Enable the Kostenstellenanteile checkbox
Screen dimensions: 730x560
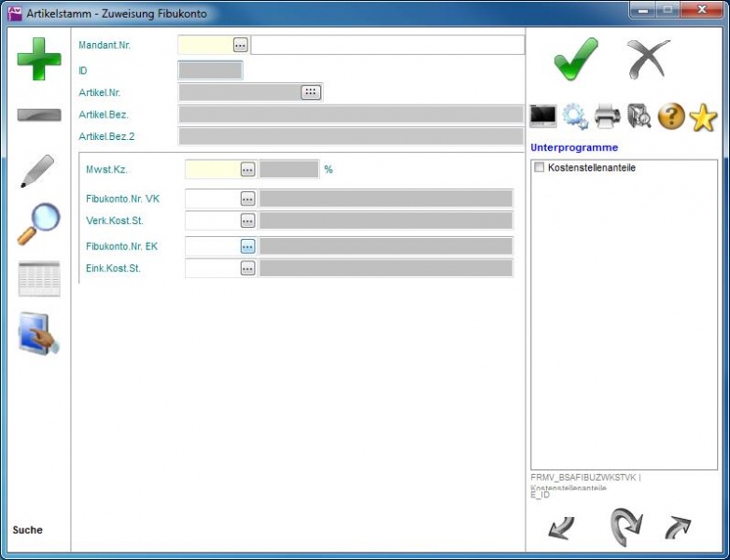(x=539, y=168)
